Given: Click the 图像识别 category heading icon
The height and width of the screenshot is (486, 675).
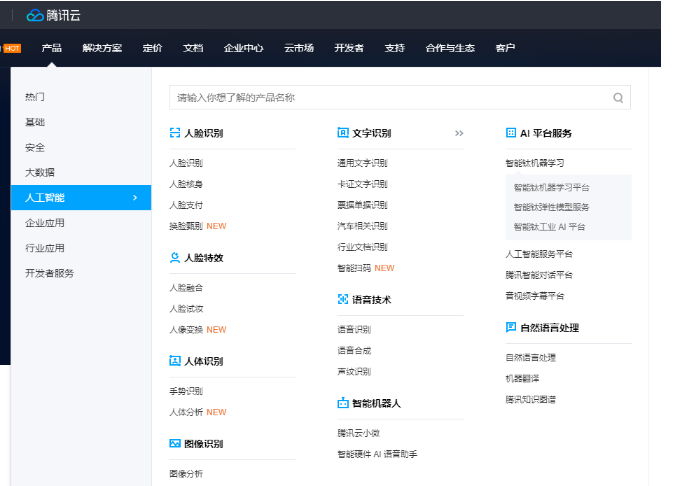Looking at the screenshot, I should [175, 443].
